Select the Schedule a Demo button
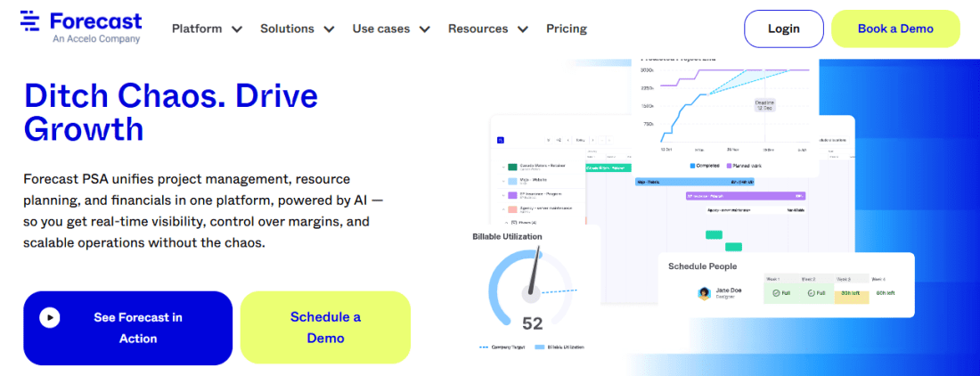This screenshot has width=980, height=376. (325, 328)
